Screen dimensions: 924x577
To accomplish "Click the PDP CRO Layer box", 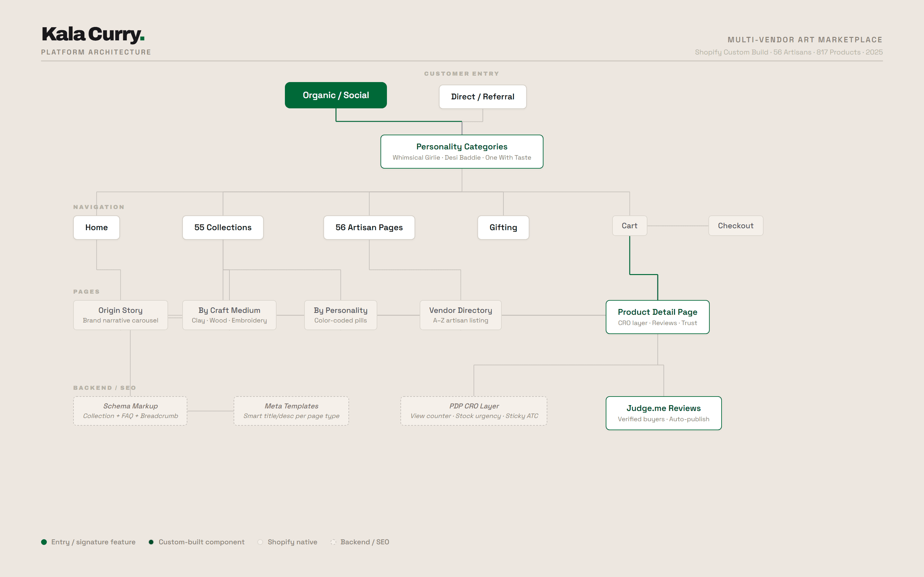I will pyautogui.click(x=474, y=411).
